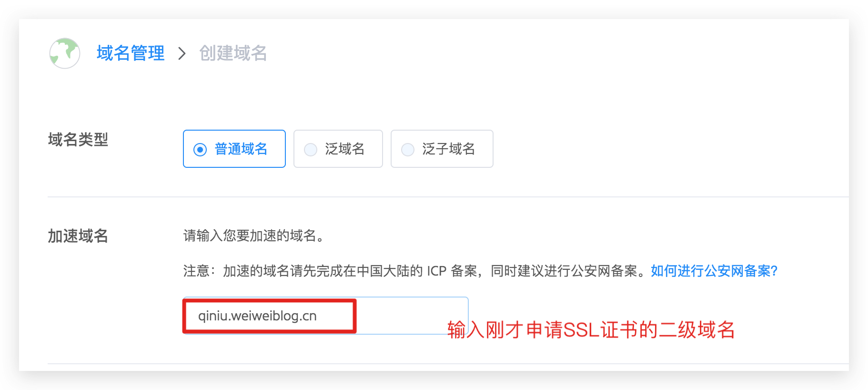Click the divider line under 域名类型 section
This screenshot has height=390, width=868.
[x=448, y=197]
